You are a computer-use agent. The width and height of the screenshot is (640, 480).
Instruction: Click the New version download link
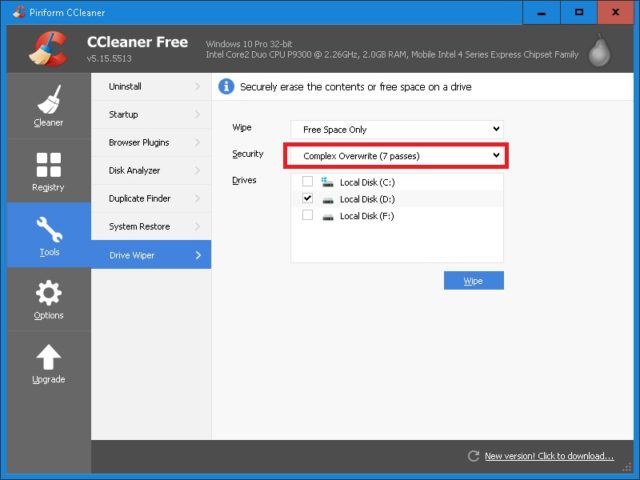click(549, 456)
